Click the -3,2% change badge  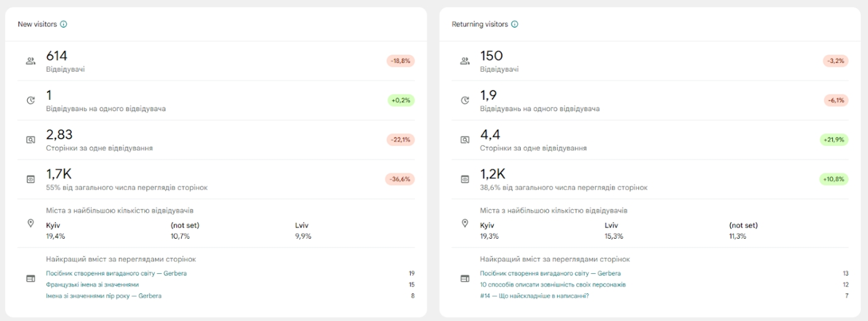836,61
